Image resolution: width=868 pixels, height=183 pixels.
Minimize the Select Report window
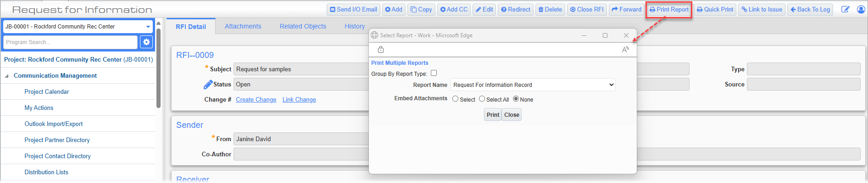click(584, 35)
